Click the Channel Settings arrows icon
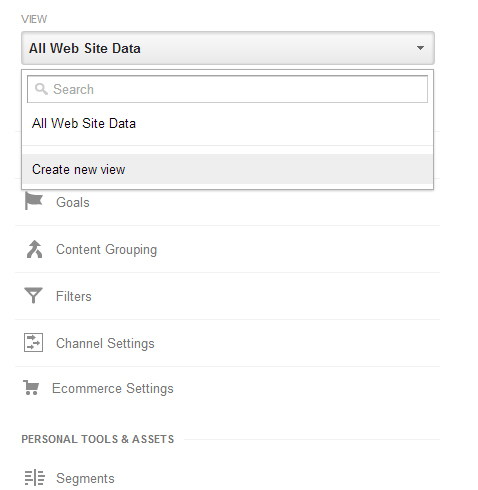The image size is (478, 490). [33, 343]
